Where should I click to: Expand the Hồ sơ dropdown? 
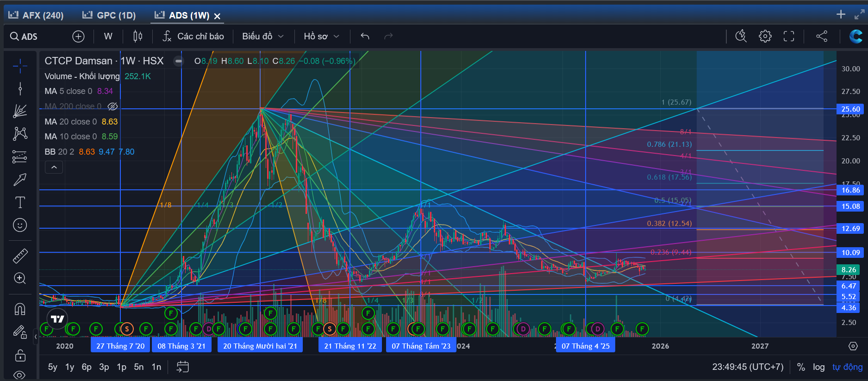click(x=322, y=37)
